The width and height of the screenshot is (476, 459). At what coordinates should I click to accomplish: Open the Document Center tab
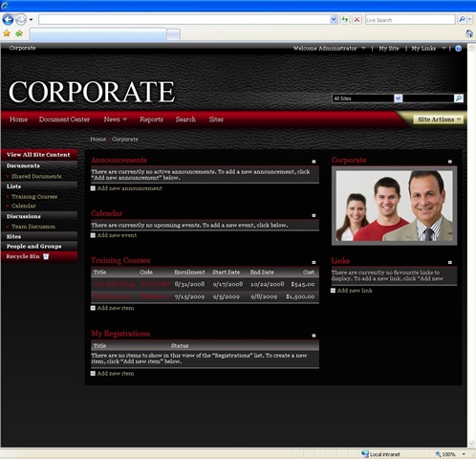pos(64,120)
